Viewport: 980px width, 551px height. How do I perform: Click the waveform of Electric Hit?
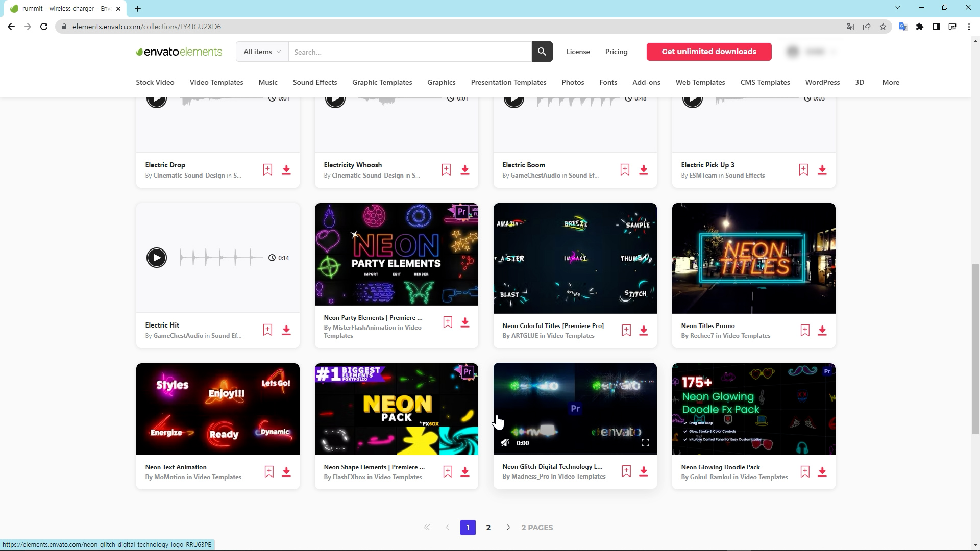[220, 258]
